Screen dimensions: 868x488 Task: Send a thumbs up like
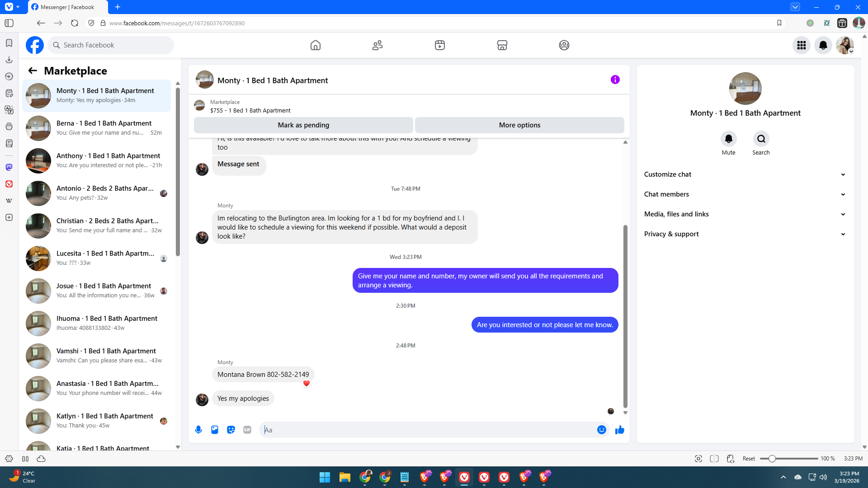coord(620,430)
